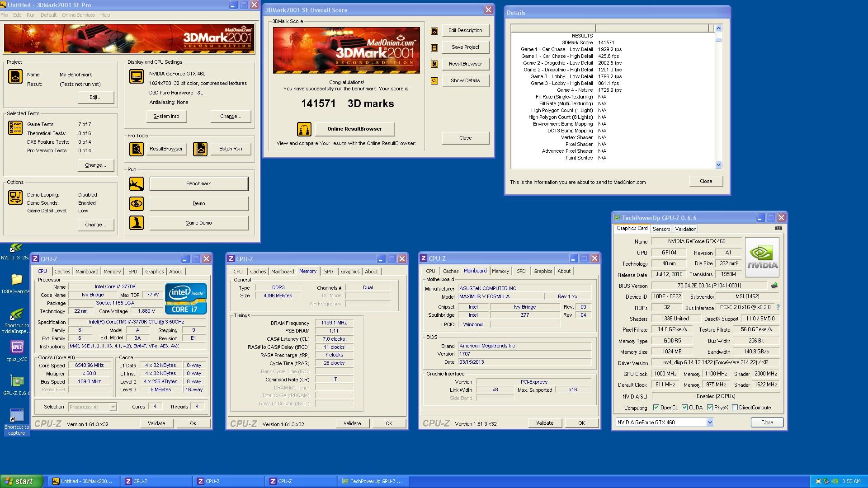
Task: Switch to TechPowerUp GPU-Z taskbar item
Action: (373, 481)
